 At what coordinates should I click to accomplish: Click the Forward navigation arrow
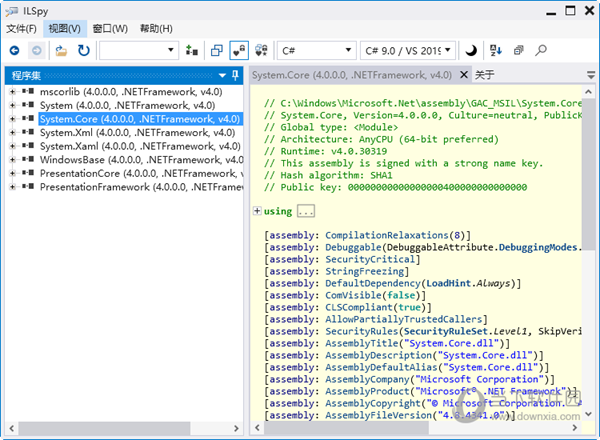[x=37, y=51]
